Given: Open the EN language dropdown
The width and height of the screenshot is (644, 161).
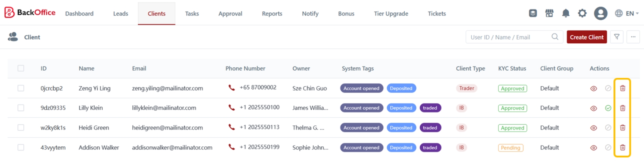Looking at the screenshot, I should (x=627, y=13).
